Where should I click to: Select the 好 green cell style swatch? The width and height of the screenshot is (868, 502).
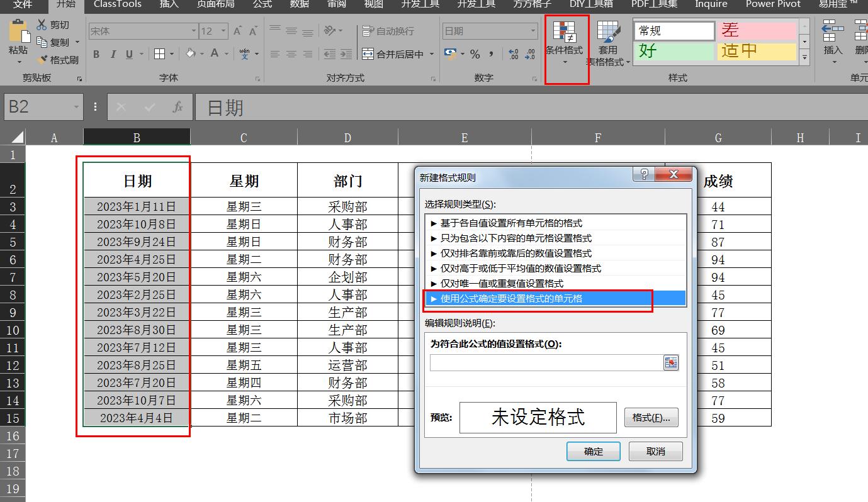(x=673, y=51)
